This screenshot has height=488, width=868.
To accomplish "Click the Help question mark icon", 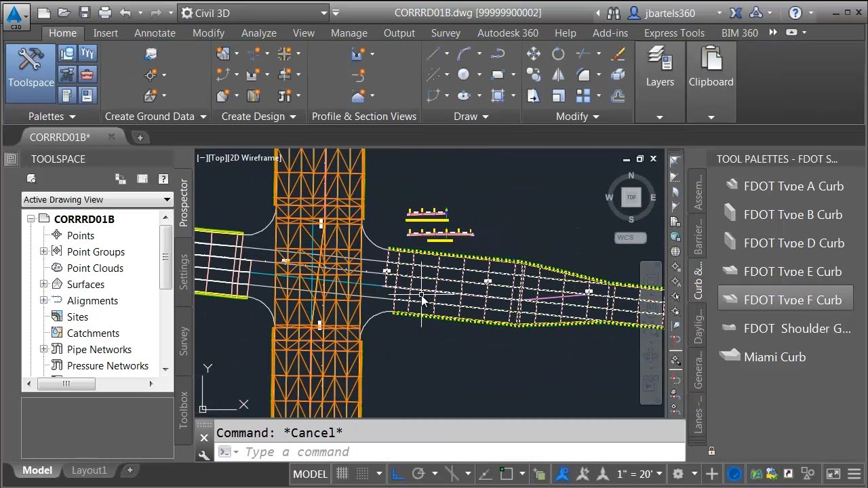I will click(795, 12).
